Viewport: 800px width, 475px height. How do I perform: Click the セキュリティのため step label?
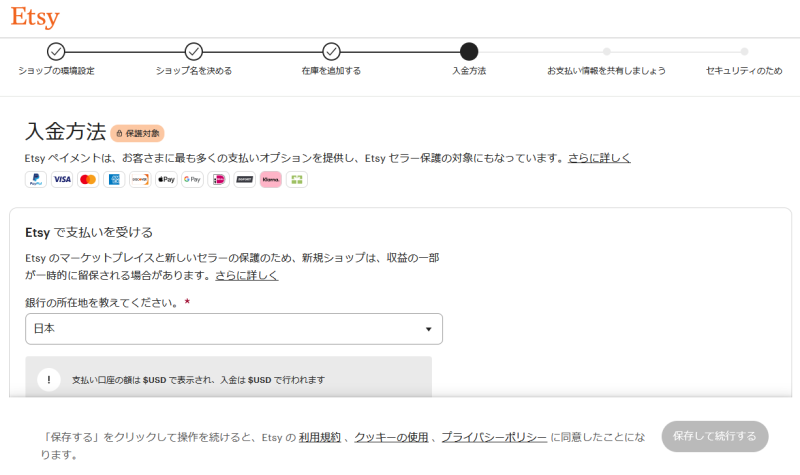tap(744, 71)
